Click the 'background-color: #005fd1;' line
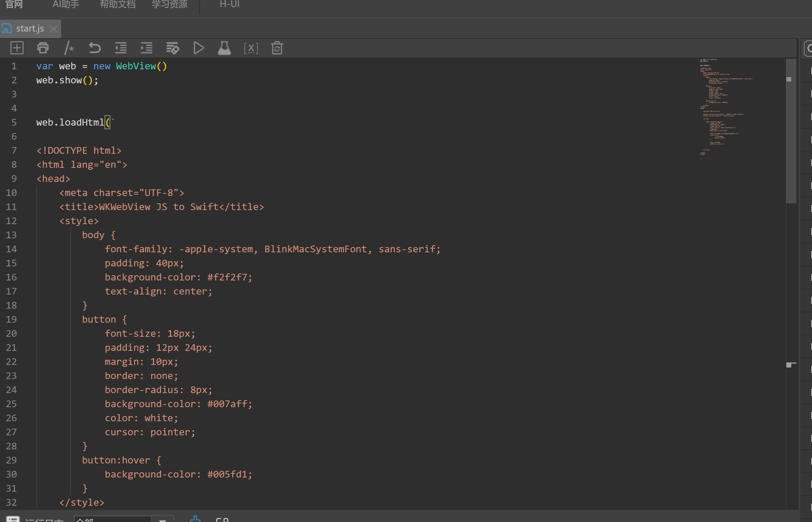 pyautogui.click(x=179, y=475)
